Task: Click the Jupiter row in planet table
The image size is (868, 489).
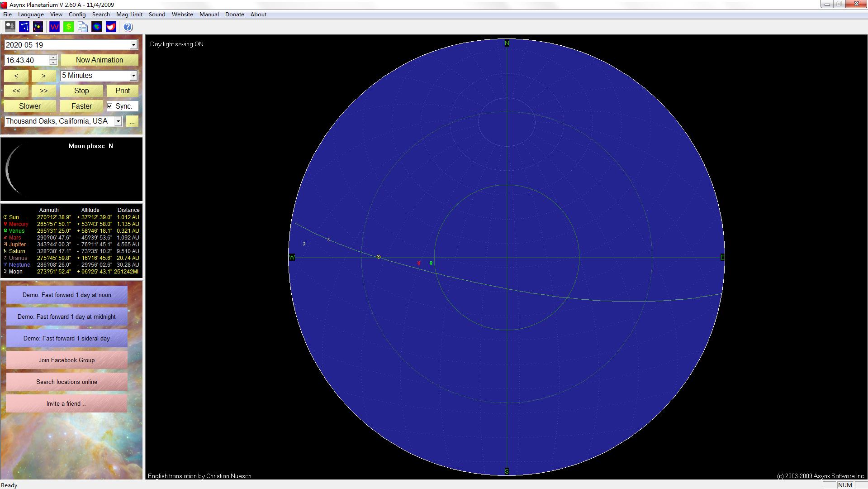Action: point(71,244)
